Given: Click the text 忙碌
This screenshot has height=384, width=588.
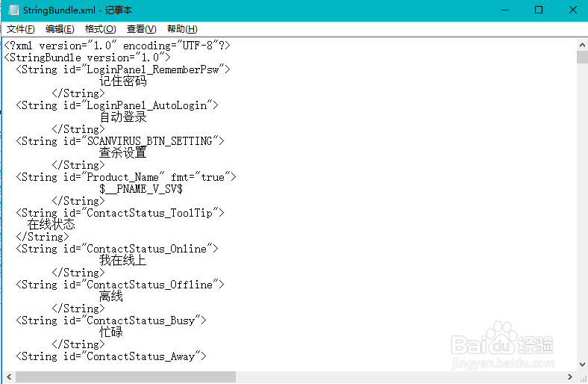Looking at the screenshot, I should [111, 332].
